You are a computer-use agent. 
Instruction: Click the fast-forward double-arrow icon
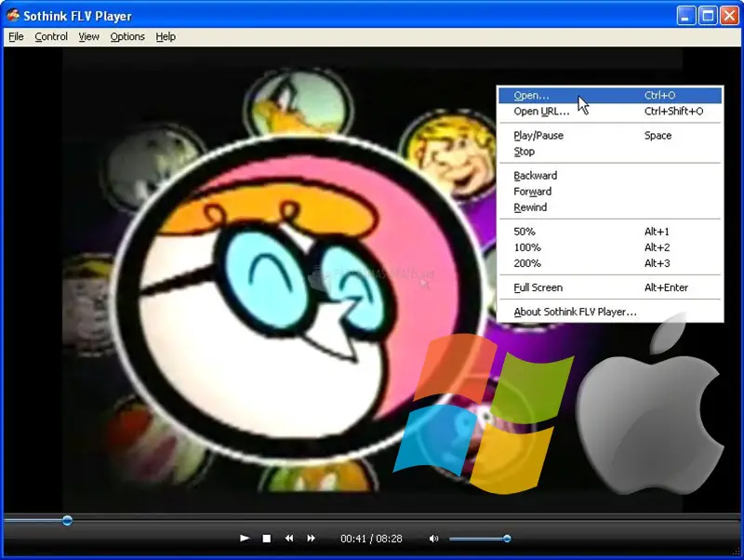312,539
